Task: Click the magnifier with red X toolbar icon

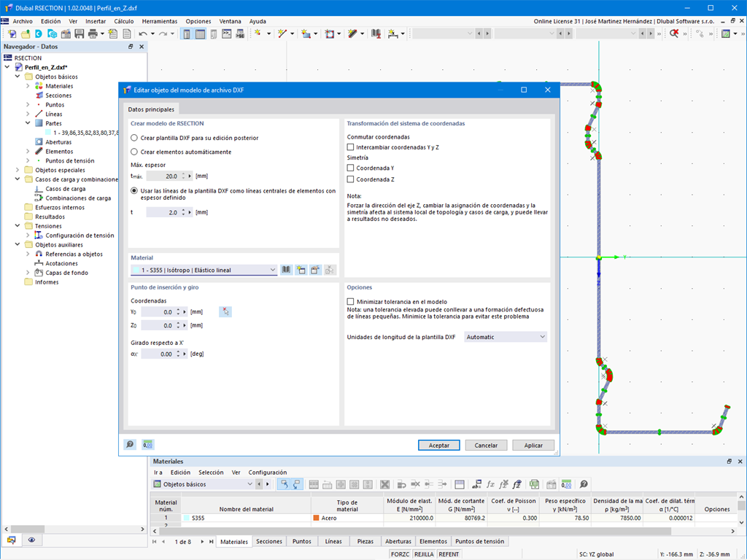Action: click(673, 34)
